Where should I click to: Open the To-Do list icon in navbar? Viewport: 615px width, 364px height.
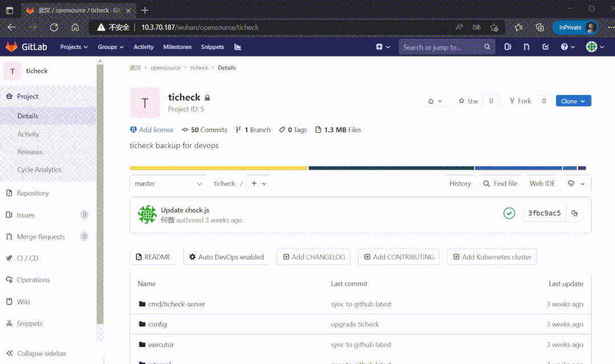coord(545,47)
